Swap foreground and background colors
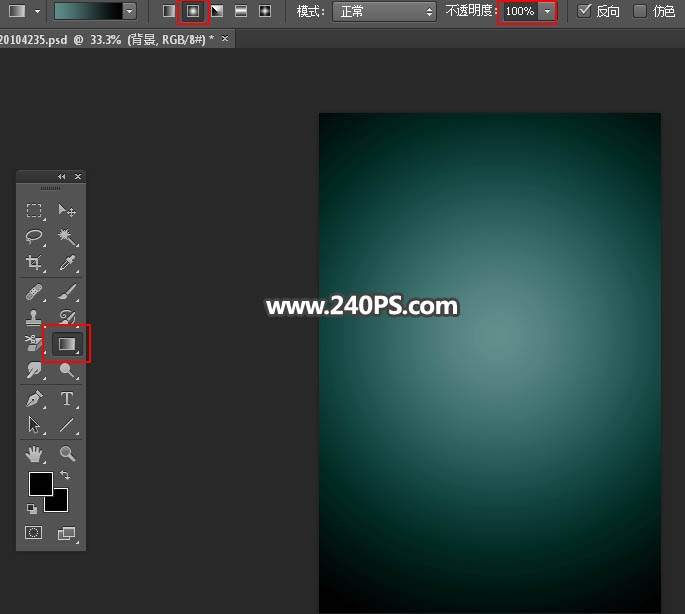The width and height of the screenshot is (685, 614). click(65, 475)
